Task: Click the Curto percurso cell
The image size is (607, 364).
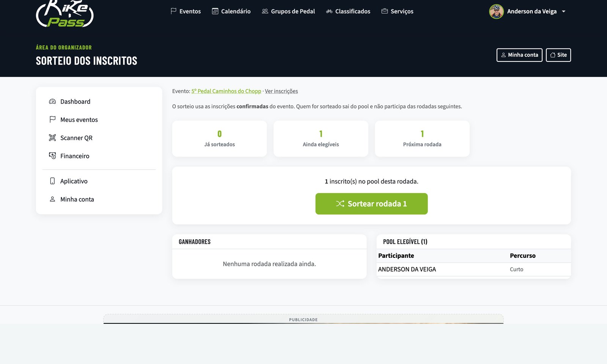Action: click(x=516, y=269)
